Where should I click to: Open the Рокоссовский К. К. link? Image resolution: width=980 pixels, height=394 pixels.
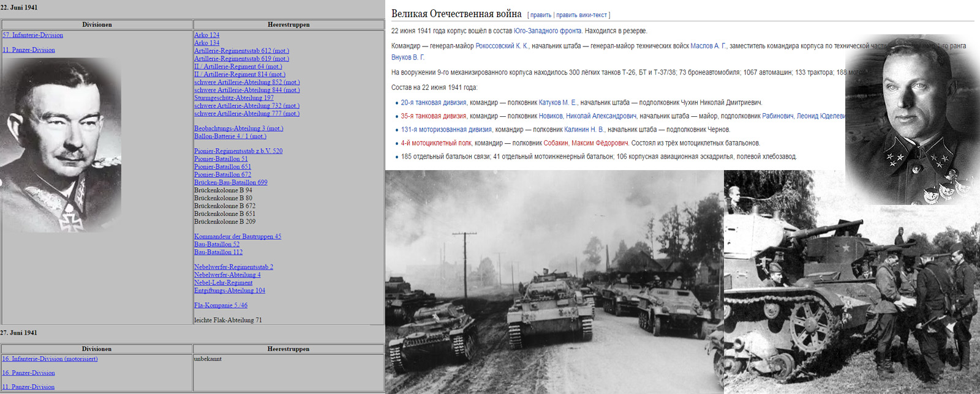[x=502, y=46]
